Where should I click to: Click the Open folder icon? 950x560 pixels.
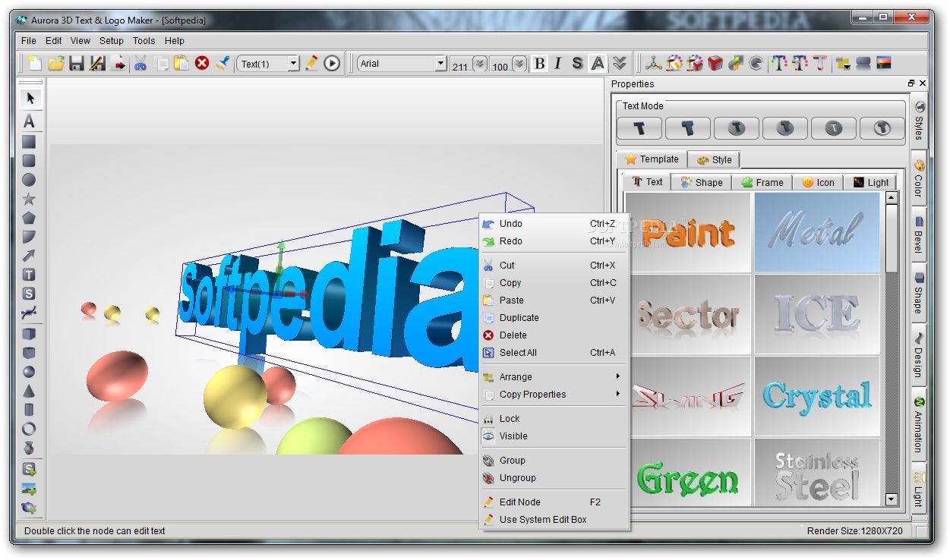tap(55, 63)
